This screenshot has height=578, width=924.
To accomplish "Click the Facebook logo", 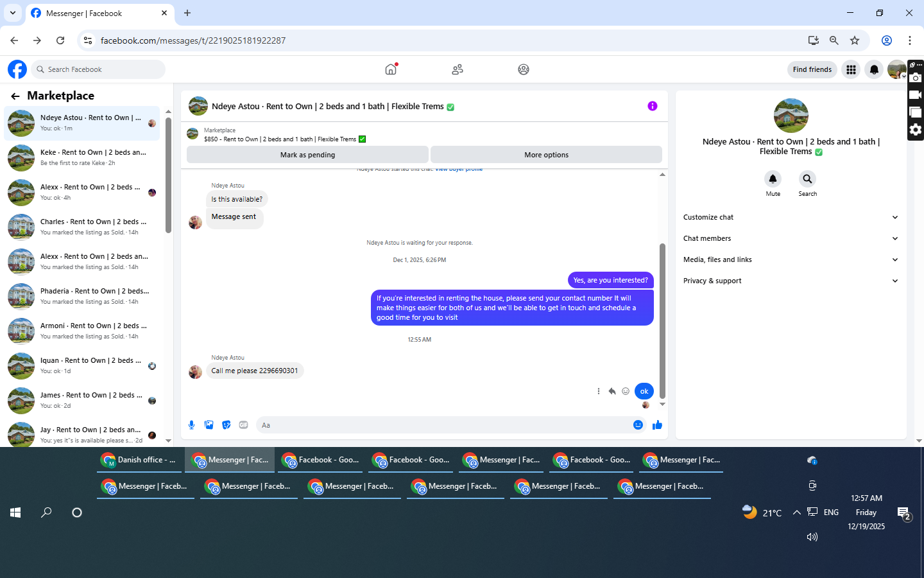I will (x=17, y=69).
